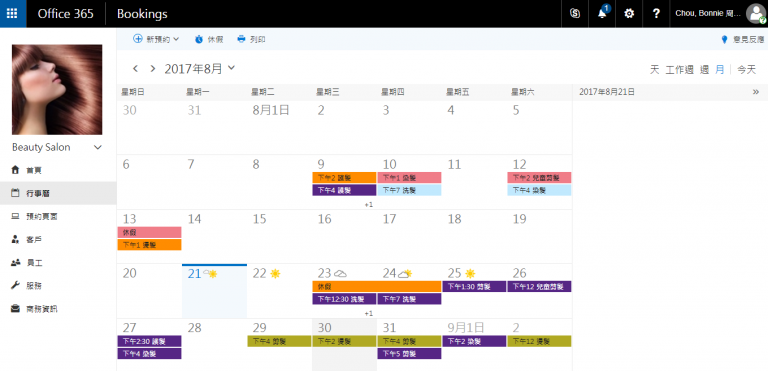Image resolution: width=768 pixels, height=371 pixels.
Task: Open the orange 休假 event on August 23
Action: point(377,286)
